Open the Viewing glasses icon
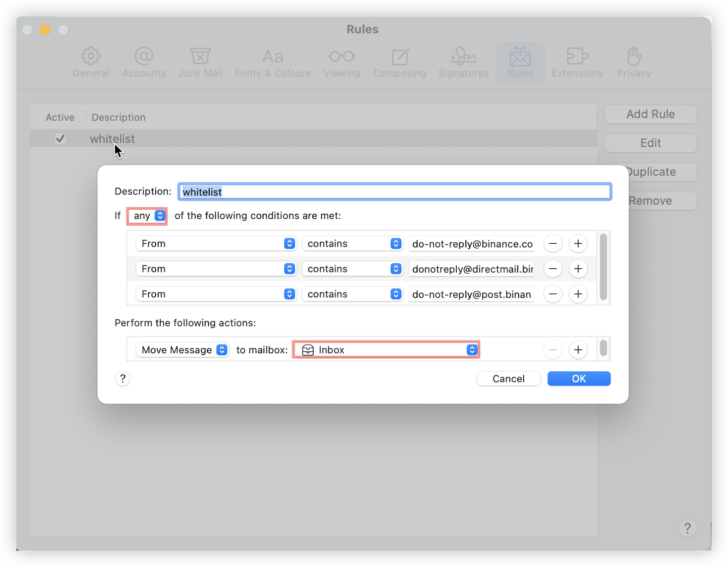The height and width of the screenshot is (567, 728). (342, 56)
